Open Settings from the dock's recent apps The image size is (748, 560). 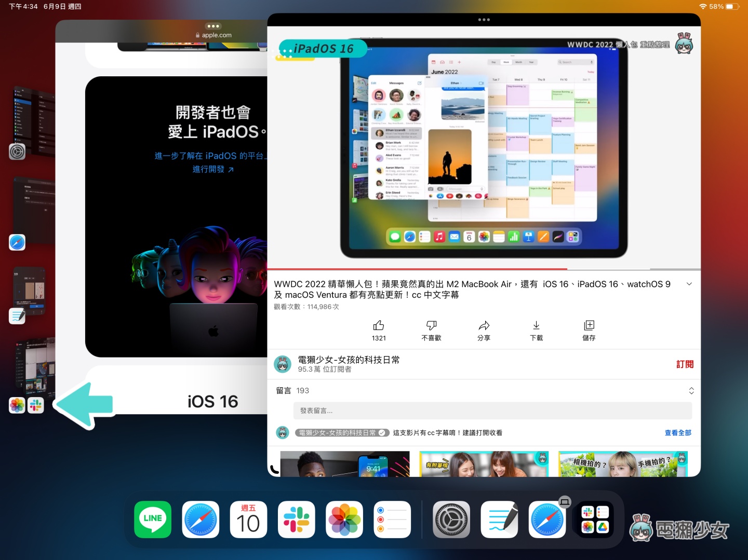(x=451, y=520)
